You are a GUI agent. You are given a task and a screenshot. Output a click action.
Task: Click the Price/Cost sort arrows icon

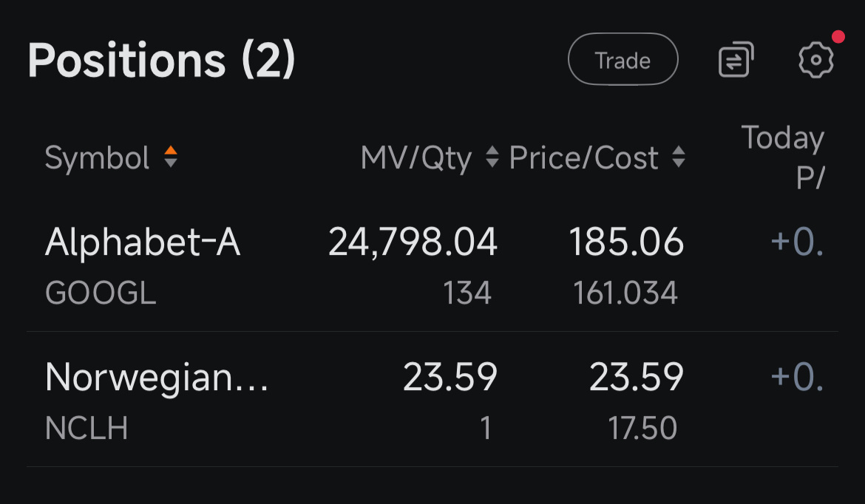click(678, 157)
